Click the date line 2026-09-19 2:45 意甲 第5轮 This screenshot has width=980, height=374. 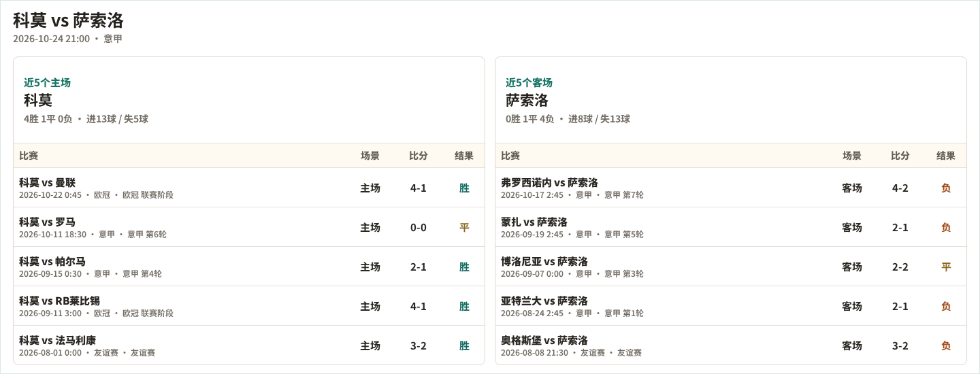coord(572,235)
